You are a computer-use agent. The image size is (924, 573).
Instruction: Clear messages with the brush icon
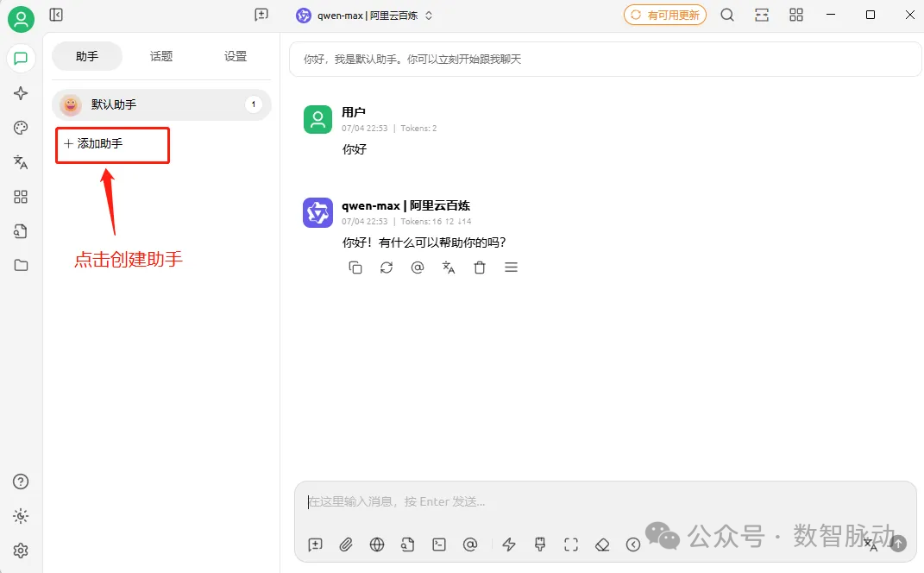click(540, 545)
